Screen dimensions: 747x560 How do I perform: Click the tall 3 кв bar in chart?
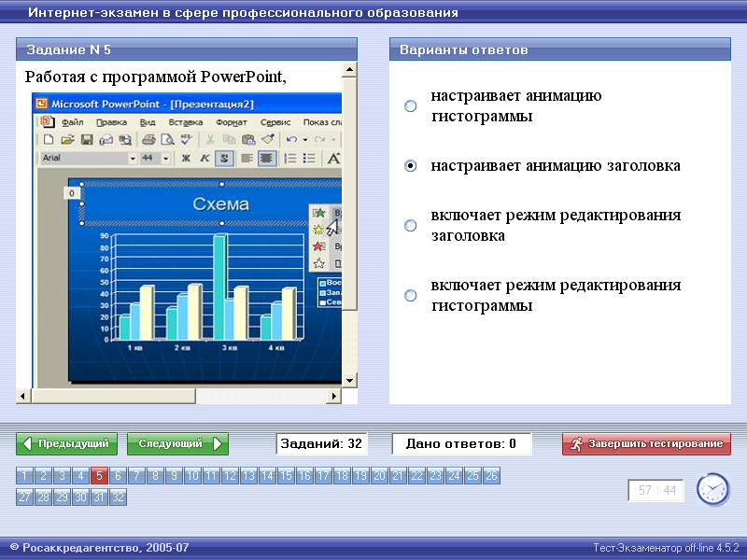pos(219,287)
